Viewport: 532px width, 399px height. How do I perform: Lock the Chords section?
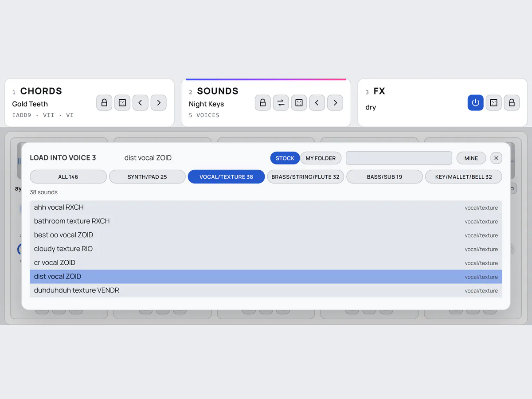(104, 103)
